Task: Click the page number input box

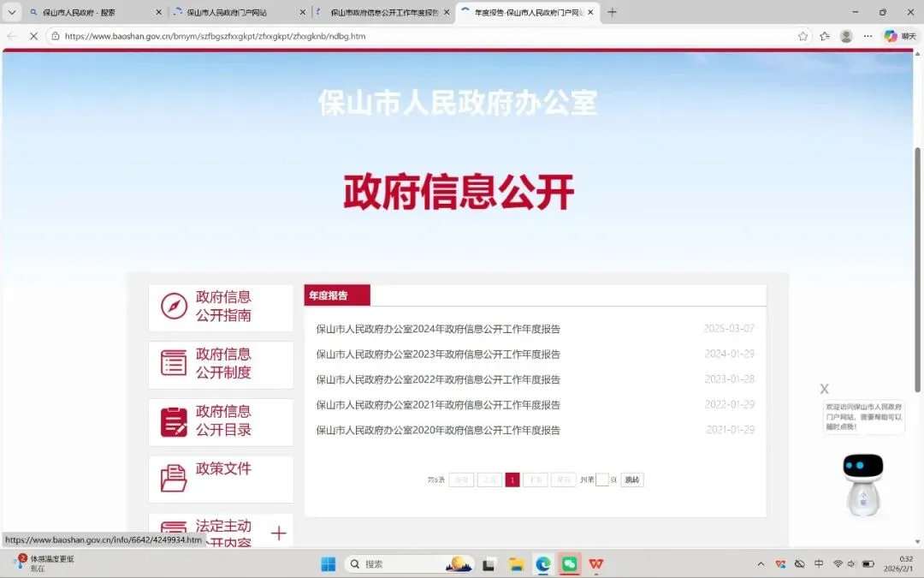Action: click(x=601, y=480)
